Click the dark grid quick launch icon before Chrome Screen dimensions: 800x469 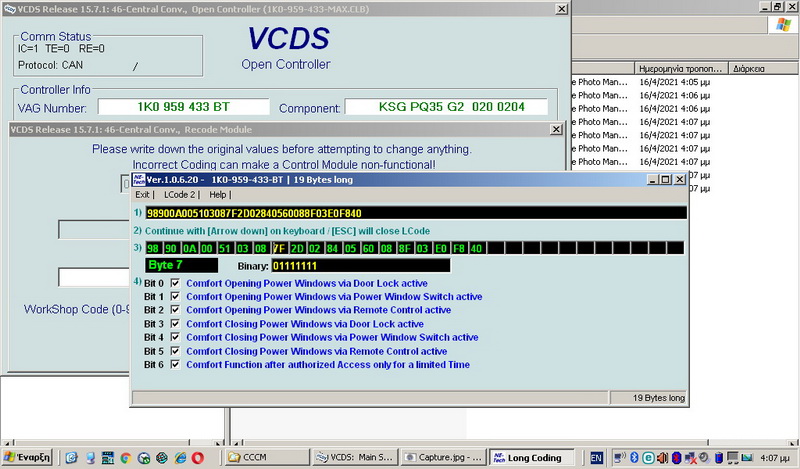pos(108,458)
